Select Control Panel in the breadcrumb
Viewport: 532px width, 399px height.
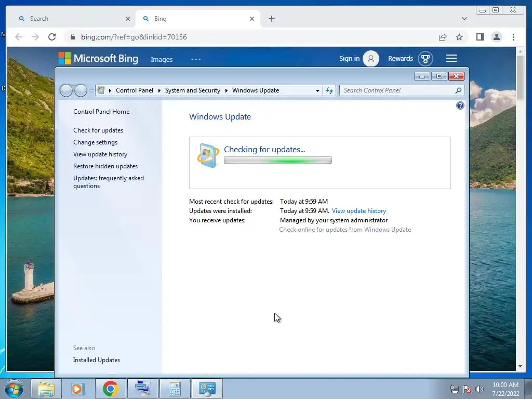point(135,90)
